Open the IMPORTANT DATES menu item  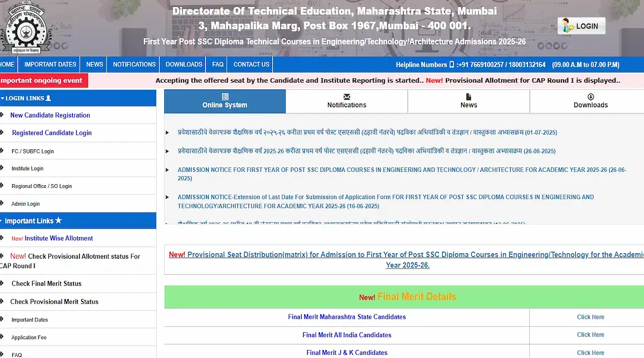tap(50, 64)
